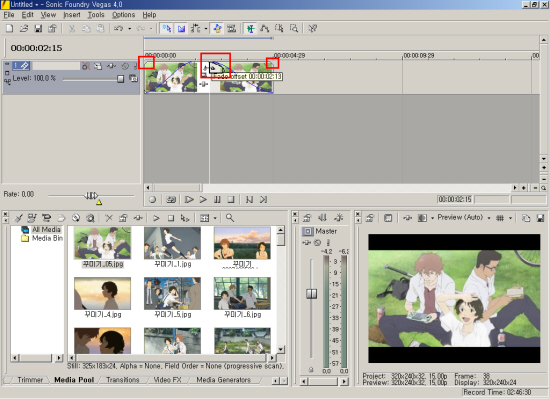550x399 pixels.
Task: Click the Record button in transport
Action: (152, 200)
